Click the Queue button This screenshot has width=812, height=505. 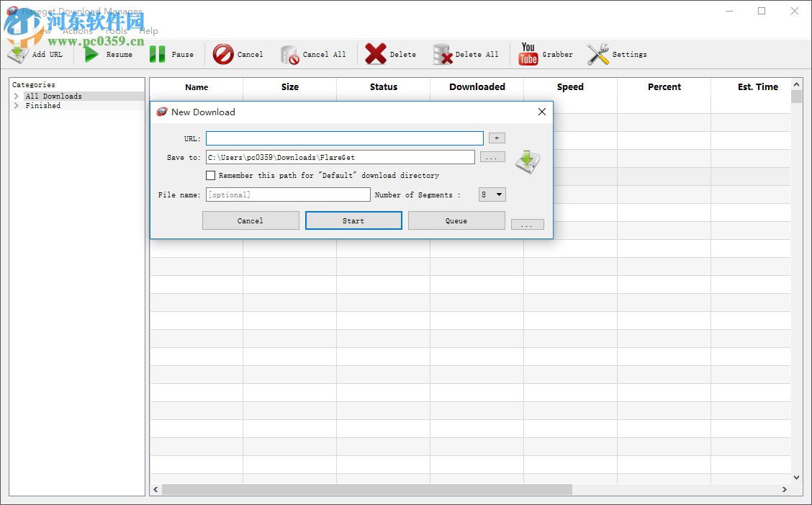point(456,220)
